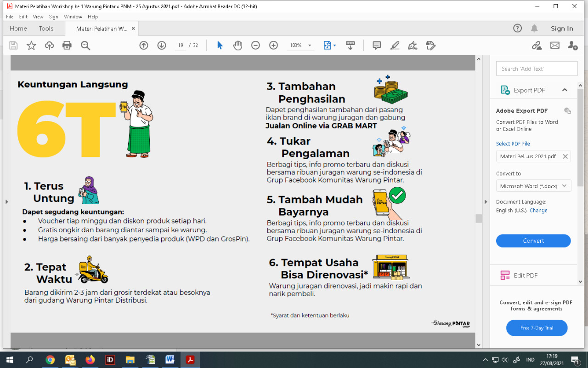Open the zoom percentage dropdown
Image resolution: width=588 pixels, height=368 pixels.
tap(309, 45)
